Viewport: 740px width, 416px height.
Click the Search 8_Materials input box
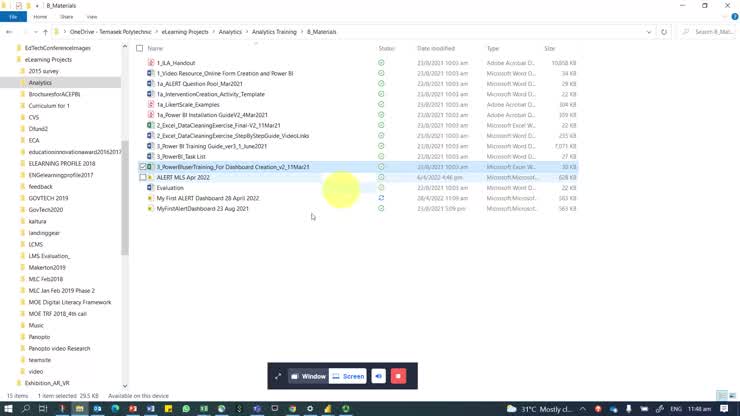[x=710, y=32]
